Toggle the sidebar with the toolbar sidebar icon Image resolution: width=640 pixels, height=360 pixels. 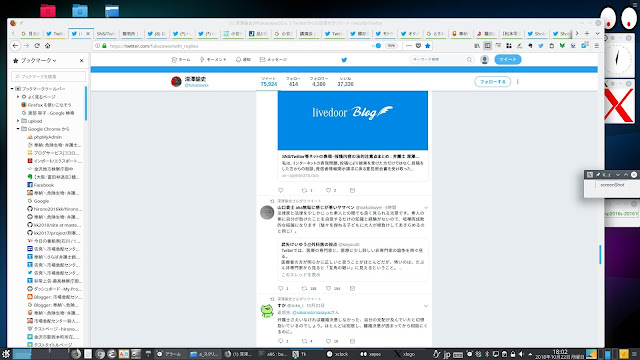pos(487,46)
